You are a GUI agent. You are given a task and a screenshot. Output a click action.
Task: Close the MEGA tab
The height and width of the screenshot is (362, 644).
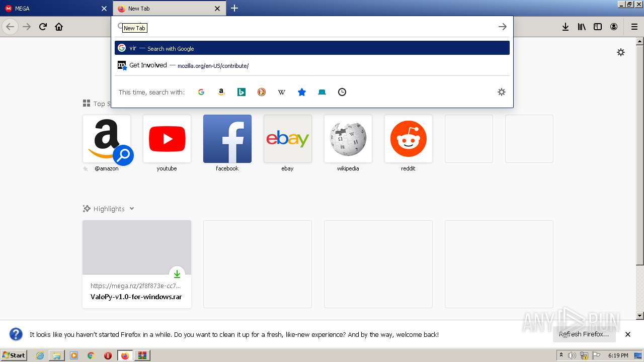(x=104, y=8)
